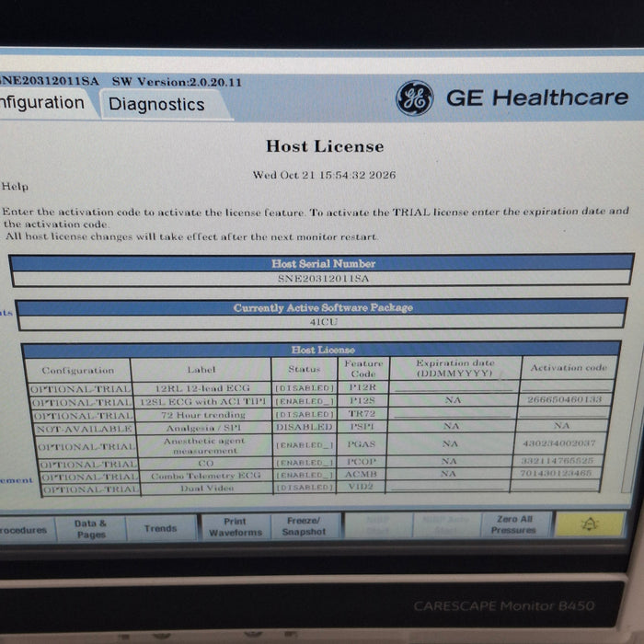Select feature code P12S
The width and height of the screenshot is (644, 644).
point(362,400)
